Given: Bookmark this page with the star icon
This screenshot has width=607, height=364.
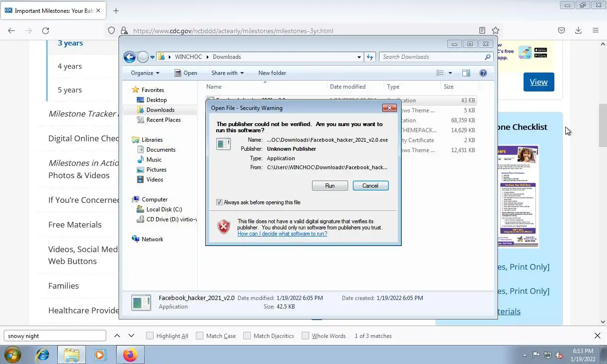Looking at the screenshot, I should tap(495, 30).
